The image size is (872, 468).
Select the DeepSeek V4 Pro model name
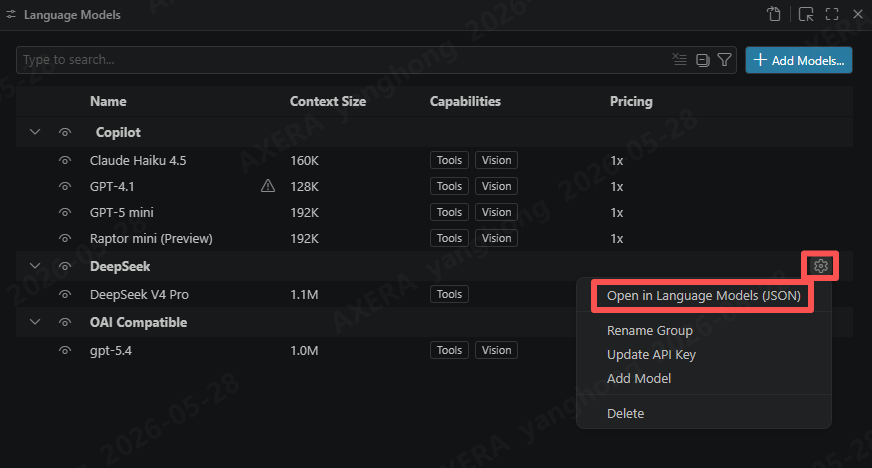coord(139,295)
